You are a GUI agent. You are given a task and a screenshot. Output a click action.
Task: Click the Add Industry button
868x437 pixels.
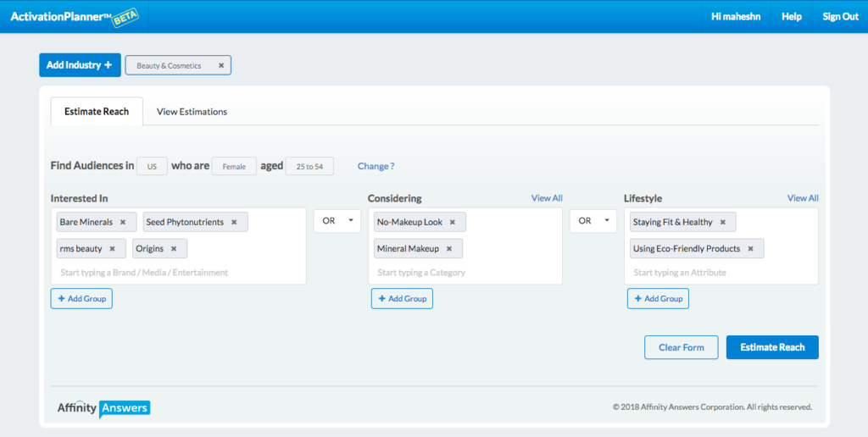[x=80, y=65]
